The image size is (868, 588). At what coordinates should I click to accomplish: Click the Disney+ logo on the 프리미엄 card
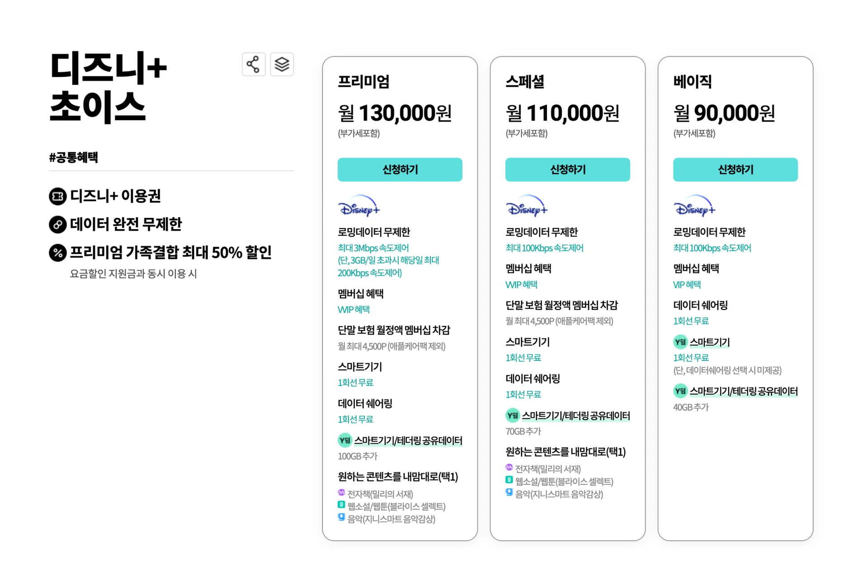359,207
